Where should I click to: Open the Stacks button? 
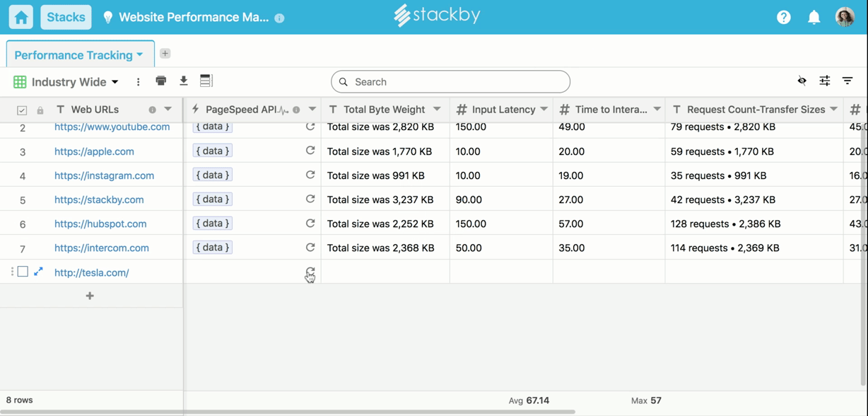66,18
